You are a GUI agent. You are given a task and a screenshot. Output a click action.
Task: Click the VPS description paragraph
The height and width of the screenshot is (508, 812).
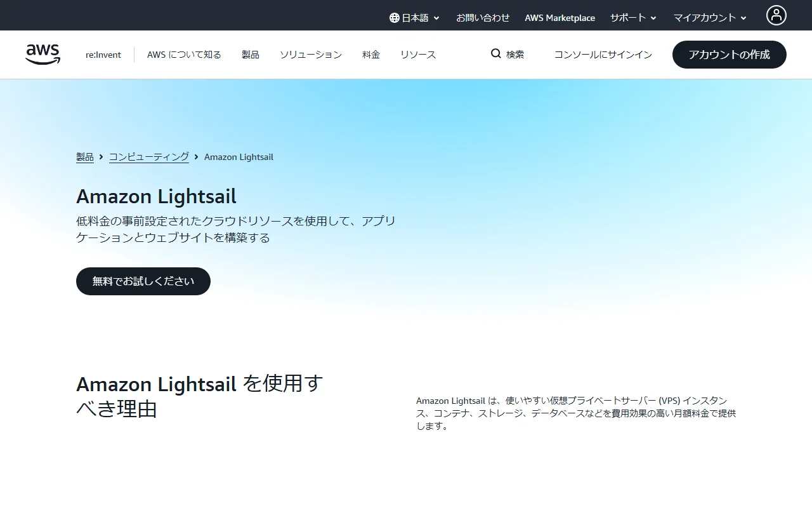tap(576, 413)
